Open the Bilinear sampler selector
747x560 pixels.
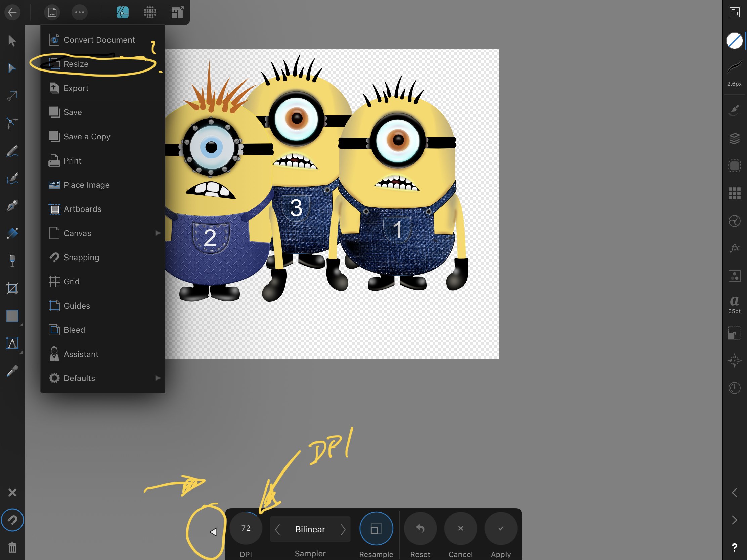[310, 529]
